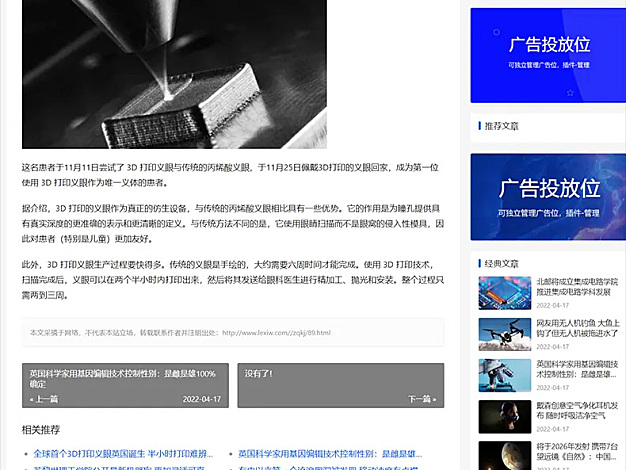
Task: Open the microscope article thumbnail
Action: click(504, 374)
